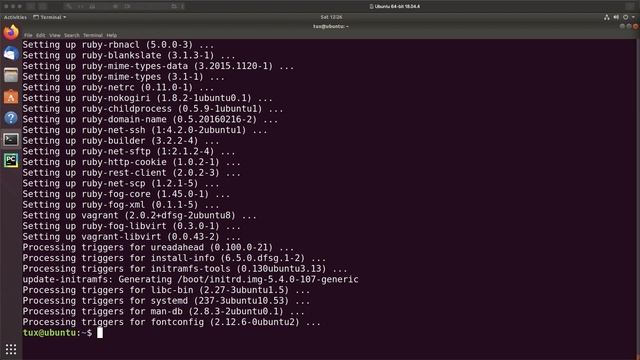
Task: Launch Firefox from the dock
Action: tap(11, 32)
